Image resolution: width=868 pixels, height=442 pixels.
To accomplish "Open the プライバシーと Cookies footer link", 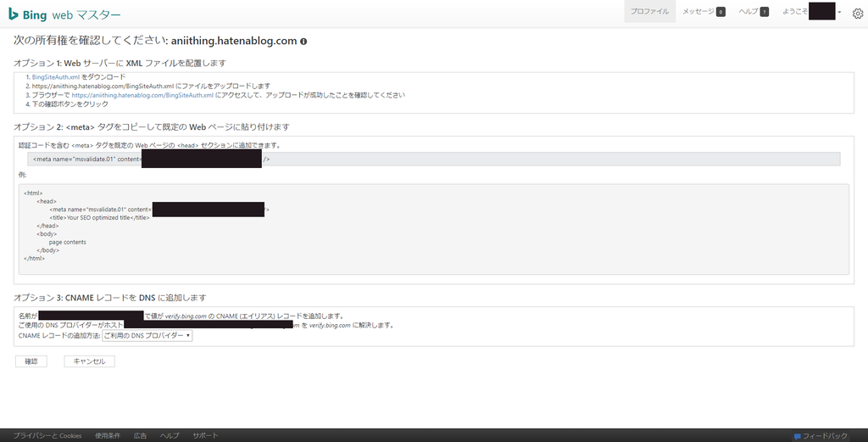I will [x=47, y=436].
